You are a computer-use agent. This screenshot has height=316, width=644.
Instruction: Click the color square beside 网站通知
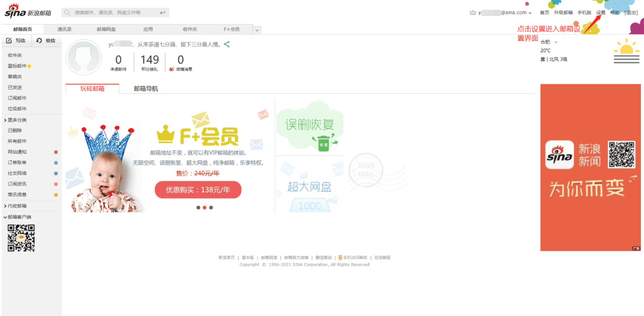point(56,152)
